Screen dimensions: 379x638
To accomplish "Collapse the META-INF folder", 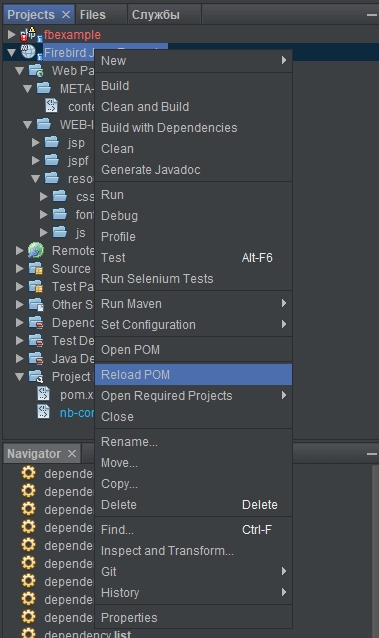I will pos(28,89).
